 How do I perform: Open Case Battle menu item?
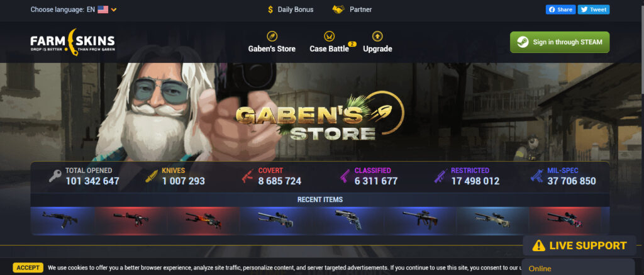(x=330, y=42)
